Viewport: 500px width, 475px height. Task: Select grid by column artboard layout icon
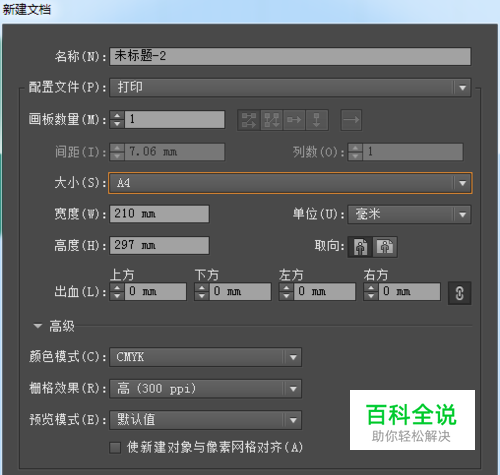tap(272, 120)
